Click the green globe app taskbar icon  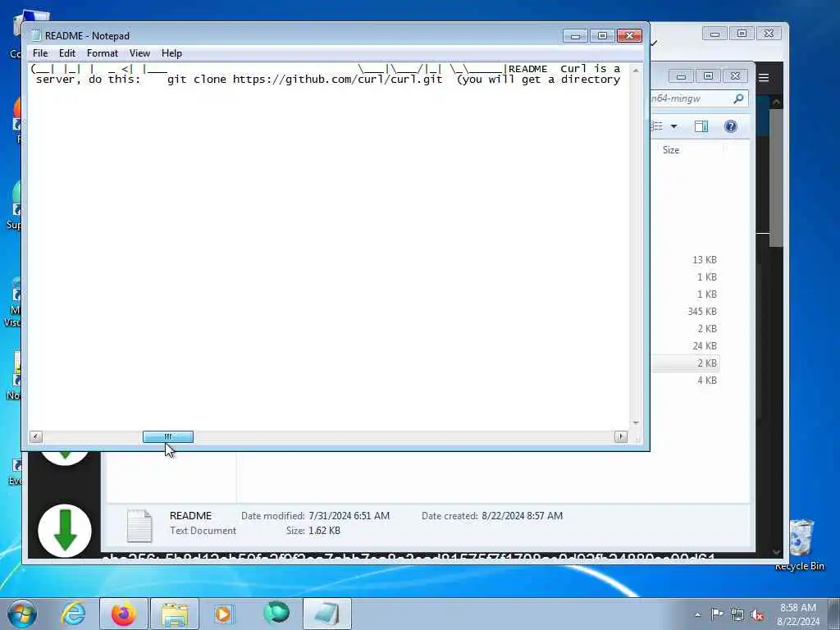[x=276, y=614]
